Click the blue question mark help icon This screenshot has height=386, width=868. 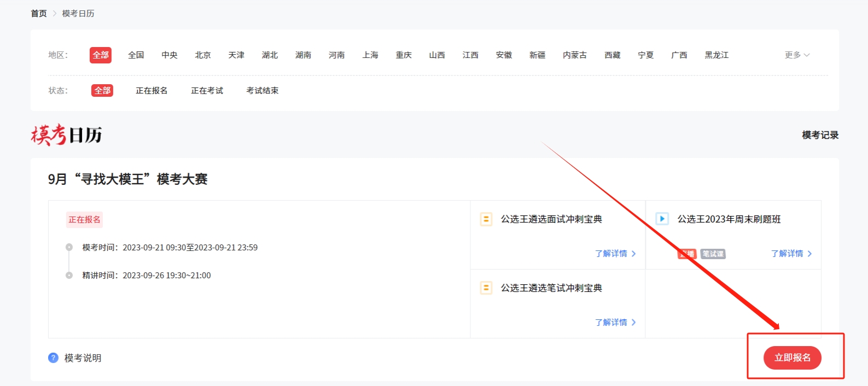pyautogui.click(x=53, y=358)
